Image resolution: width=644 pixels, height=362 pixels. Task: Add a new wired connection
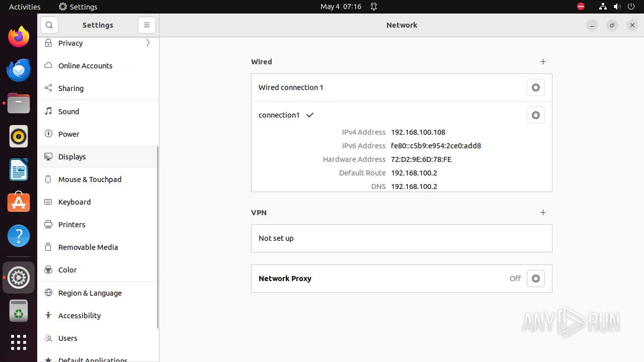pos(543,62)
